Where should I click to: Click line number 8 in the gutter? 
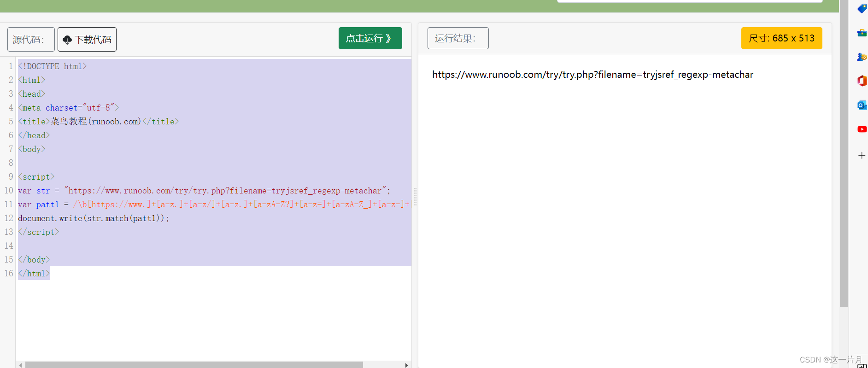point(11,163)
